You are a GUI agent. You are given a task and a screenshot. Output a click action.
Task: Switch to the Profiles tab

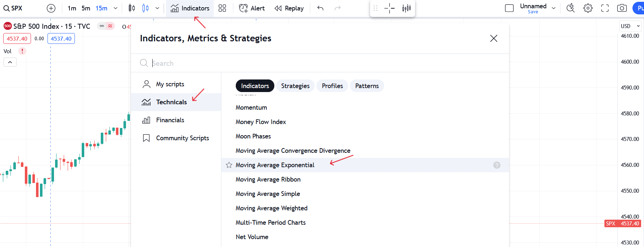point(332,86)
